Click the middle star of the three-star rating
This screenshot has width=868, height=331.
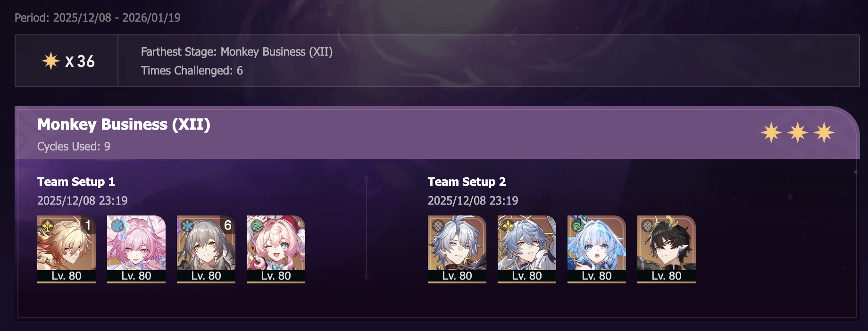click(798, 132)
